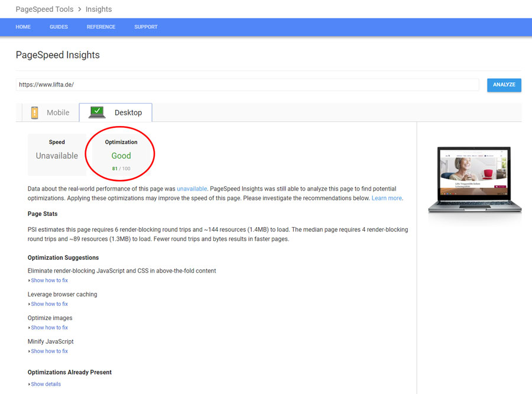Image resolution: width=532 pixels, height=394 pixels.
Task: Open the 'Learn more' link
Action: click(387, 198)
